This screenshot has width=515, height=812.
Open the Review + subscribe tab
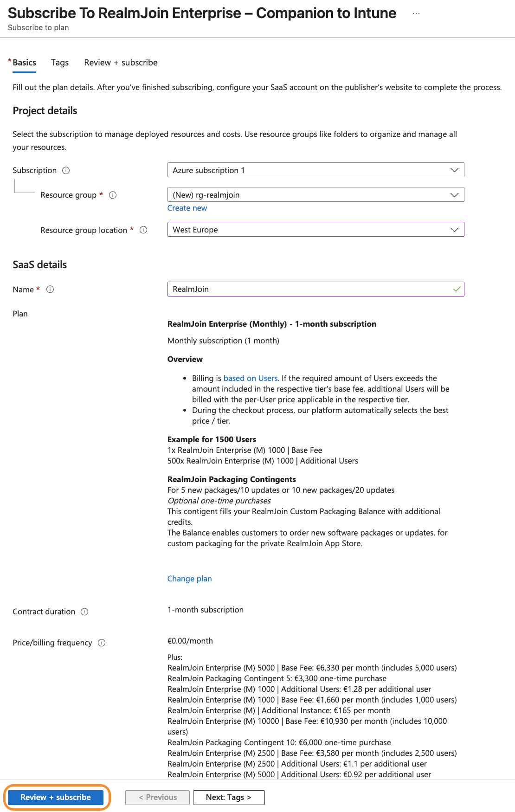121,63
